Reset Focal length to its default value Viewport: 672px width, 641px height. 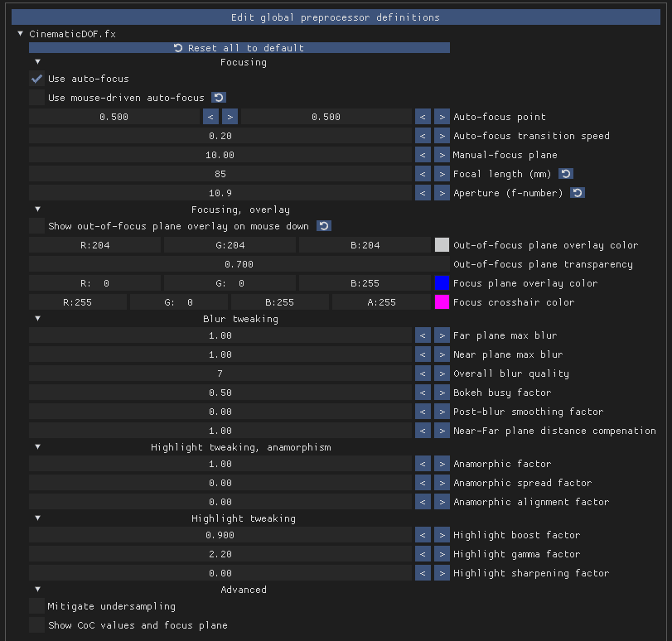click(566, 174)
